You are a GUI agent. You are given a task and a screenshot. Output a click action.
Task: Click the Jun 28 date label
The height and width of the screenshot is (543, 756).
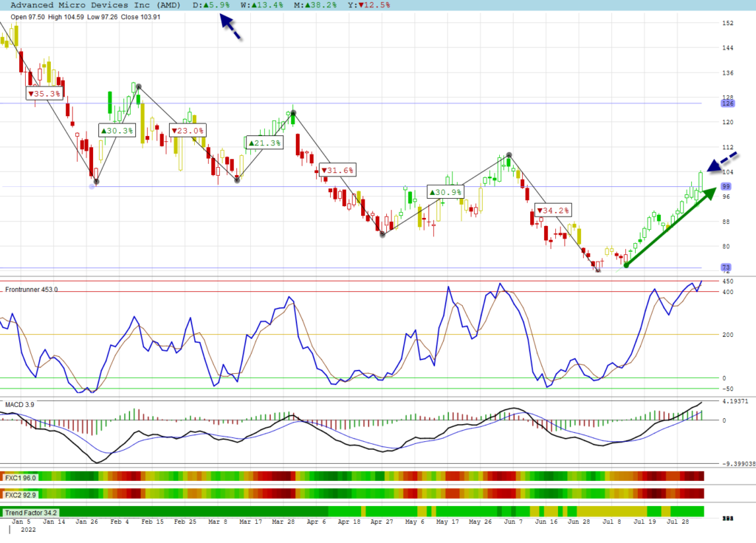tap(579, 522)
